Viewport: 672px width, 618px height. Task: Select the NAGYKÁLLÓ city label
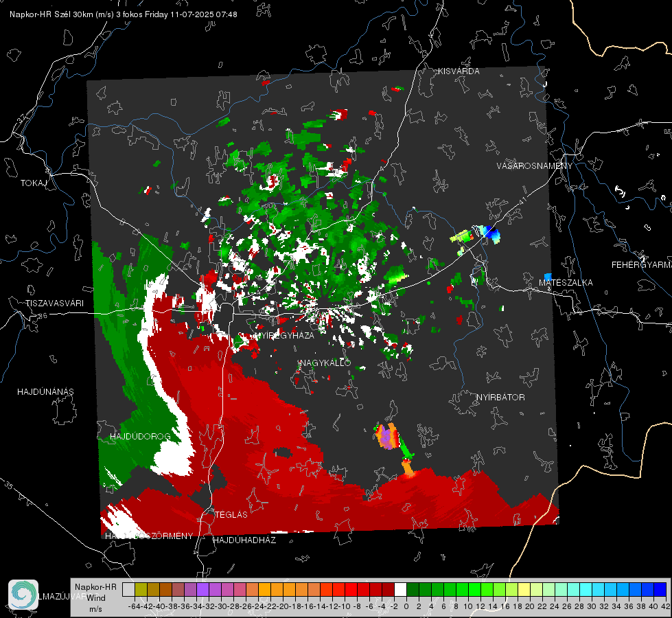coord(326,363)
